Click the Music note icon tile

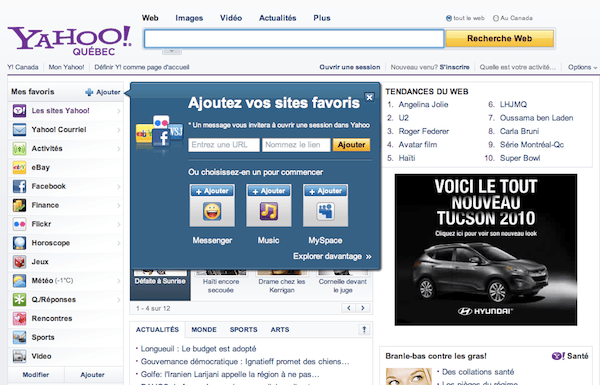[269, 211]
